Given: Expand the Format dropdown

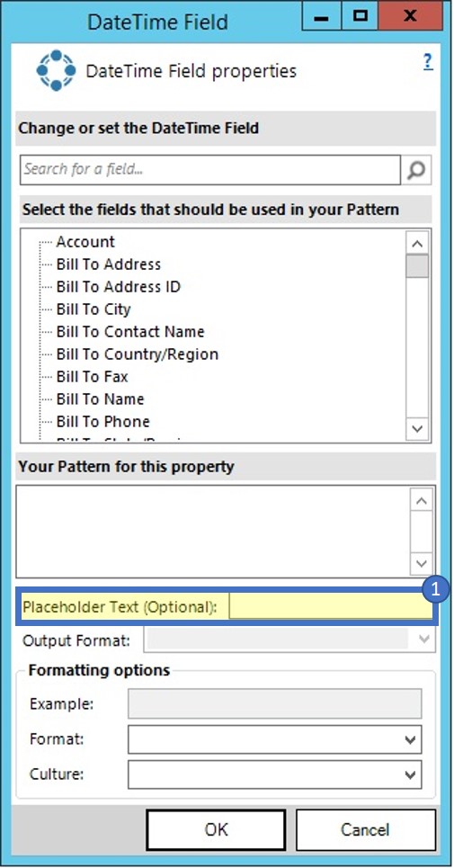Looking at the screenshot, I should click(x=274, y=739).
